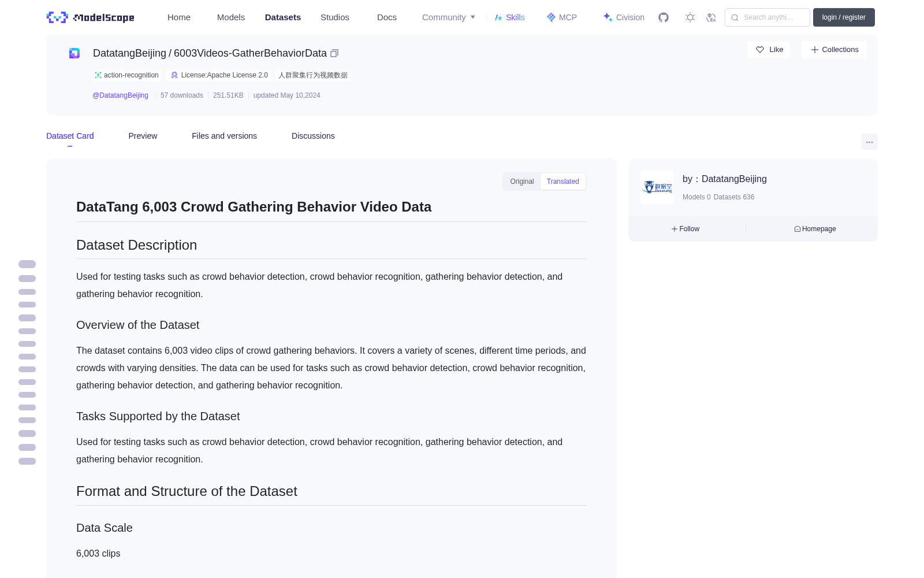Open the GitHub icon link
Viewport: 924px width, 578px height.
[664, 17]
